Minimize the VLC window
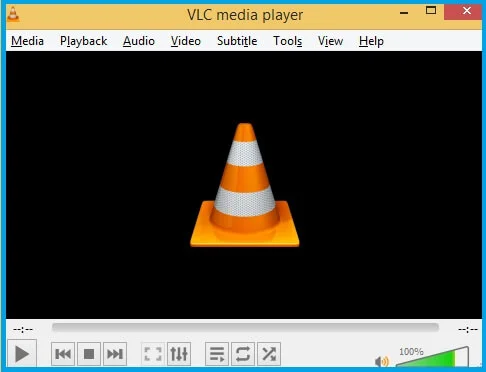 404,12
